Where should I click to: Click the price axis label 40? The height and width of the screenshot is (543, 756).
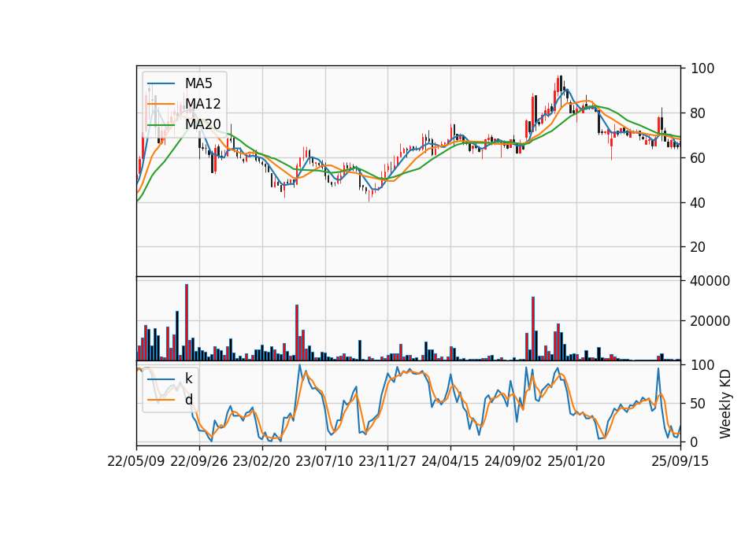[x=699, y=203]
